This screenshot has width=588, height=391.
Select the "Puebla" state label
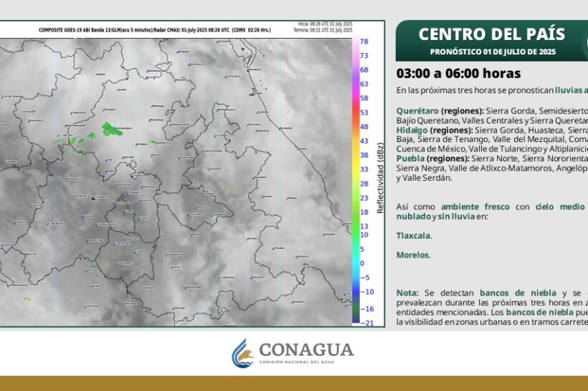click(410, 158)
